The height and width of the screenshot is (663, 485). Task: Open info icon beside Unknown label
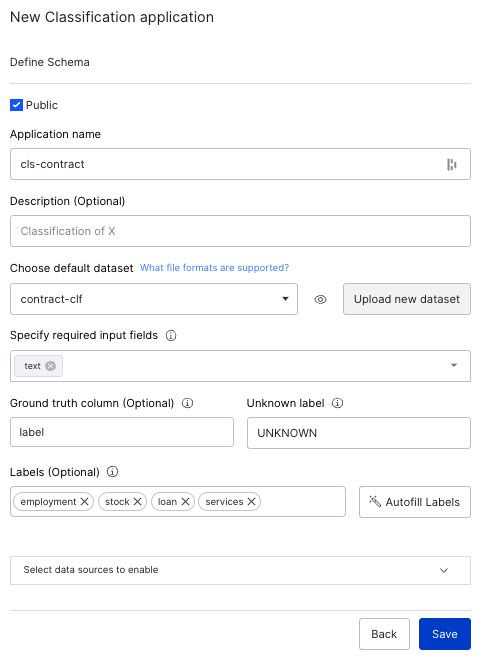coord(337,403)
